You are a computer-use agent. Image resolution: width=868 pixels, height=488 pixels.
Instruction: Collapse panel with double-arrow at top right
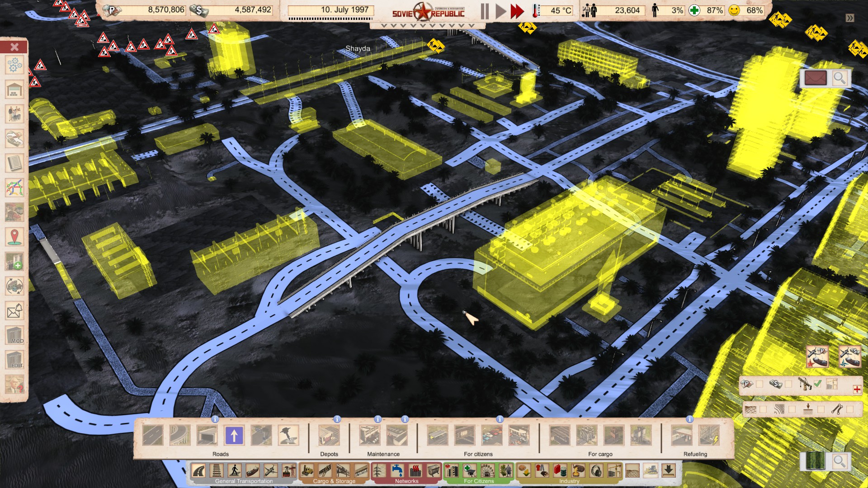pyautogui.click(x=850, y=18)
